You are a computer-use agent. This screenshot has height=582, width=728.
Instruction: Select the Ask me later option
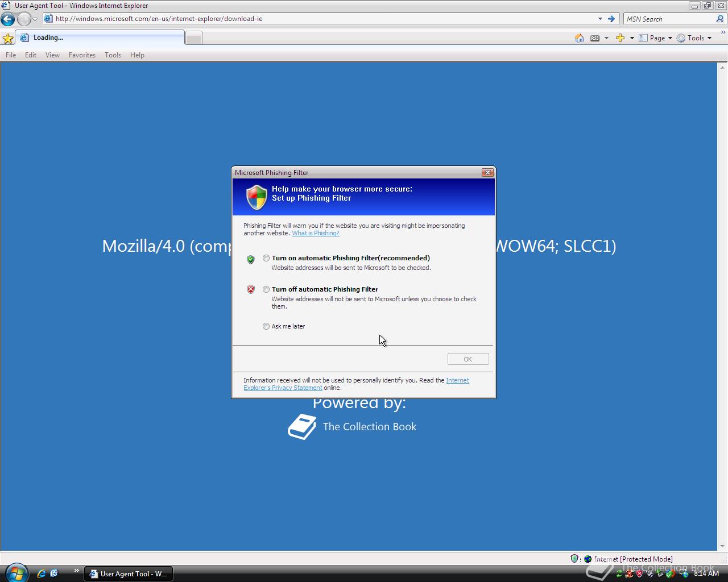click(x=266, y=326)
